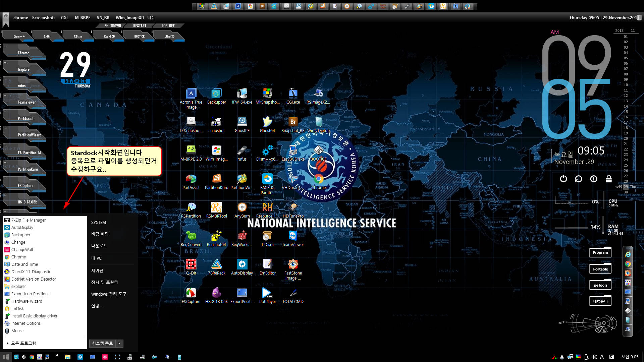Select 실행... in start menu

(x=97, y=306)
